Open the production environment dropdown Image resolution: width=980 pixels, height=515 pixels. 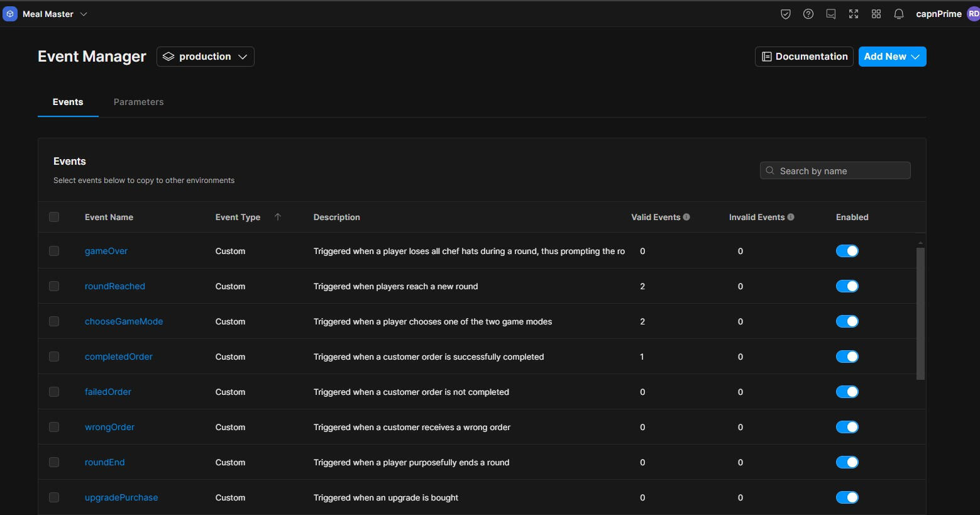click(205, 57)
